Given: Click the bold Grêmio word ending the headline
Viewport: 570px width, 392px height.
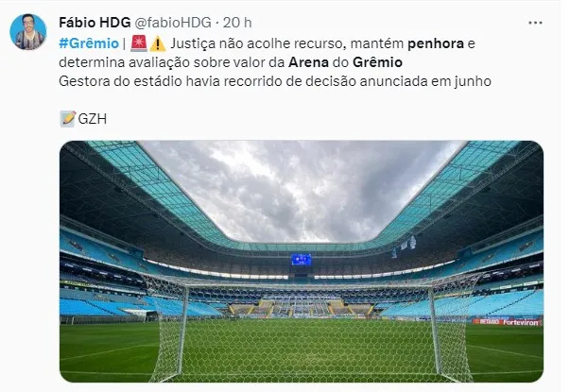Looking at the screenshot, I should 377,62.
